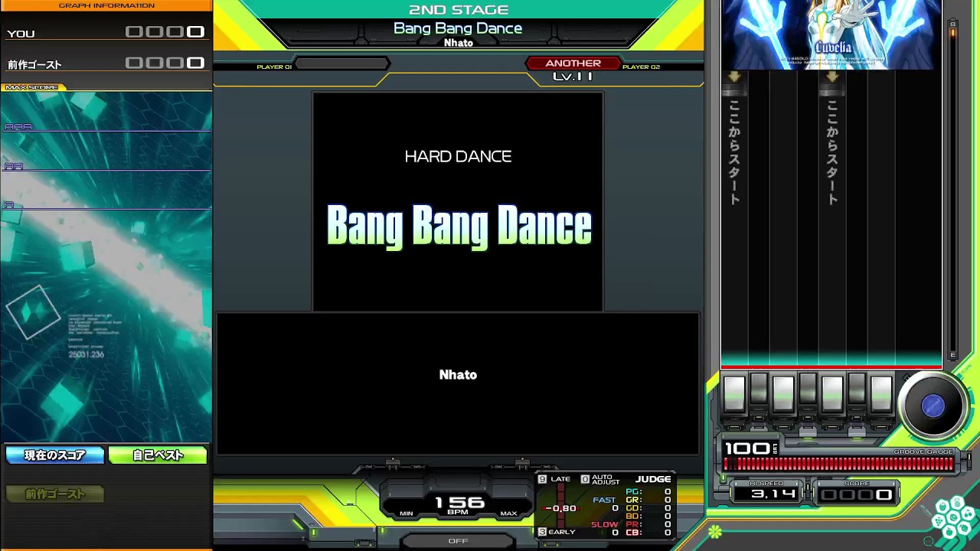The image size is (980, 551).
Task: Click the Cuvelia character artwork
Action: 831,34
